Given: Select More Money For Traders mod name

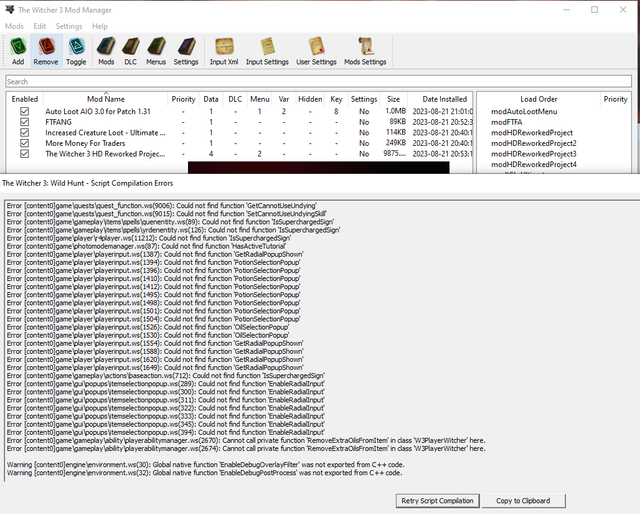Looking at the screenshot, I should pos(85,143).
